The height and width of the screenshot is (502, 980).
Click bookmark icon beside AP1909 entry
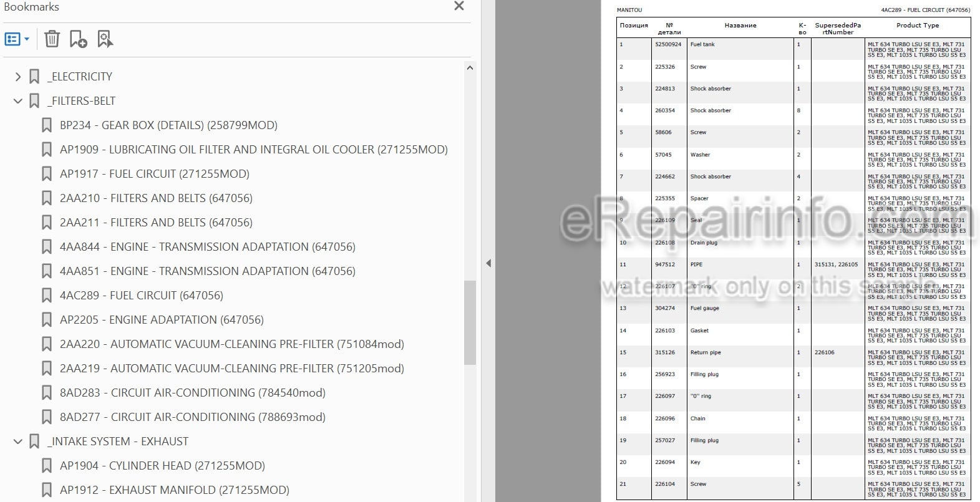point(47,150)
